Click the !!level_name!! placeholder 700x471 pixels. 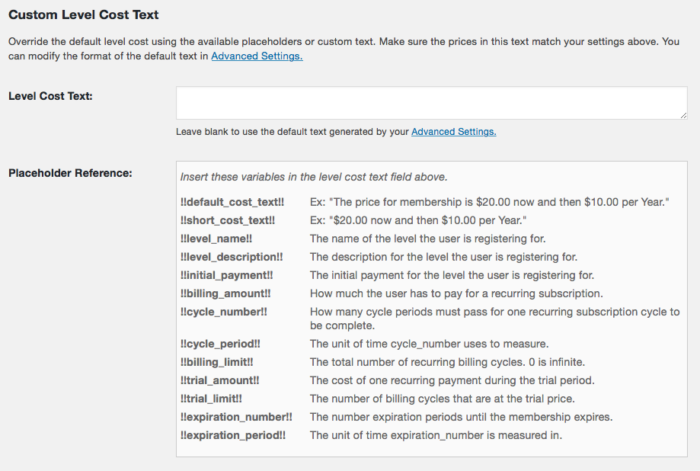click(x=216, y=239)
